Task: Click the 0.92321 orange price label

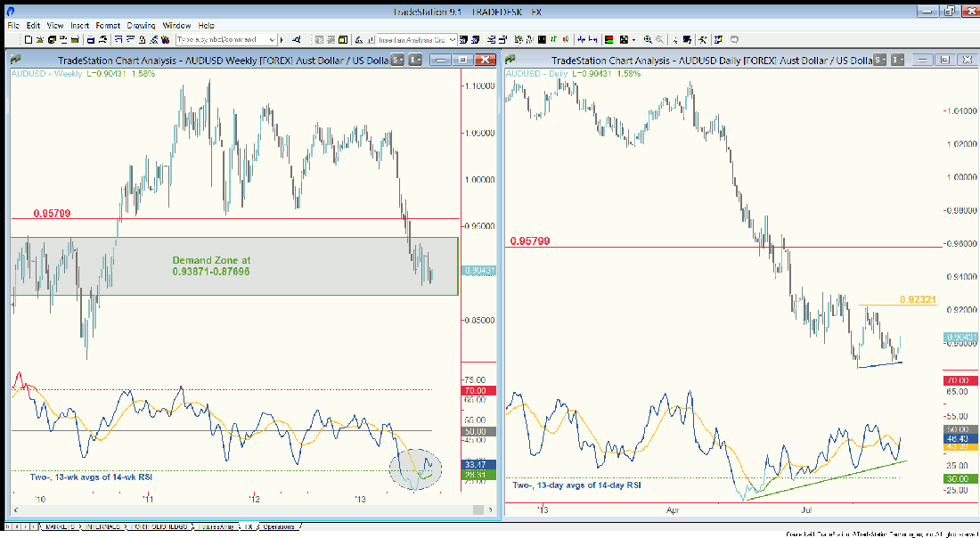Action: click(x=918, y=299)
